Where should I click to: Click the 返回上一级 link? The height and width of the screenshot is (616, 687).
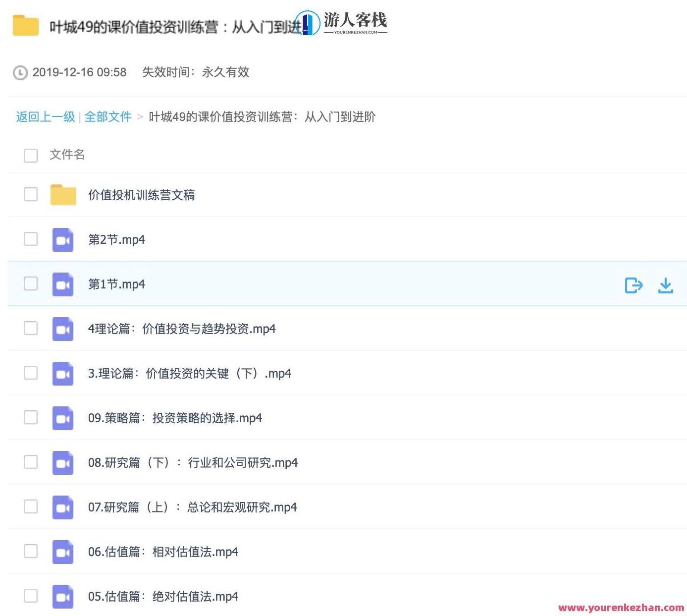(x=45, y=117)
